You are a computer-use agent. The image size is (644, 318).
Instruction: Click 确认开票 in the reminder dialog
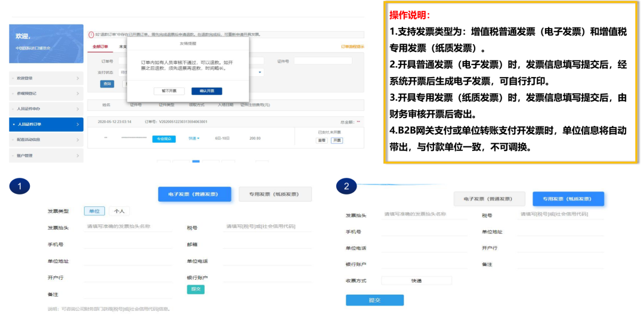206,91
